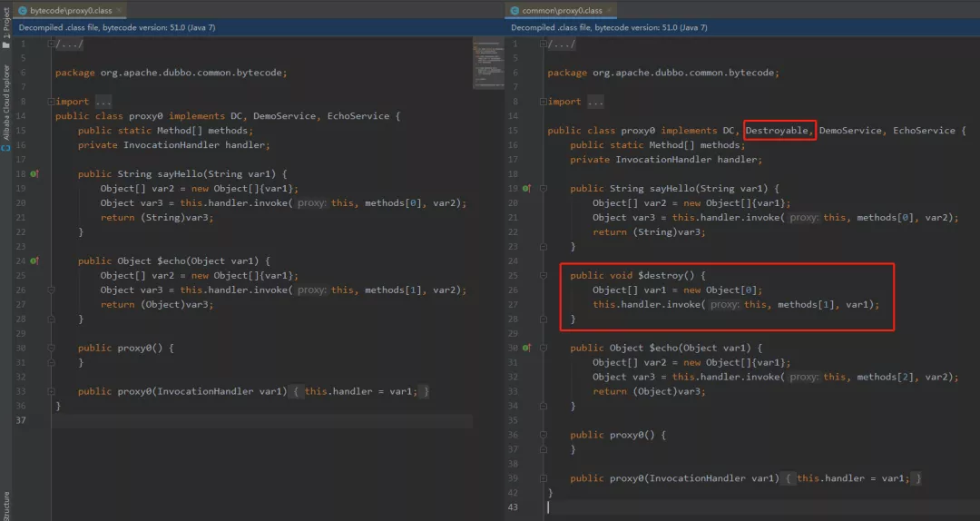This screenshot has width=980, height=521.
Task: Collapse proxy0() constructor at left pane line 30
Action: click(51, 348)
